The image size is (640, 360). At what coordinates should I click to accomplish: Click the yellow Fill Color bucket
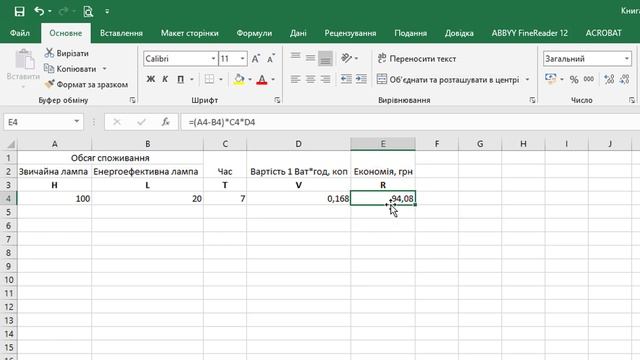[x=239, y=79]
